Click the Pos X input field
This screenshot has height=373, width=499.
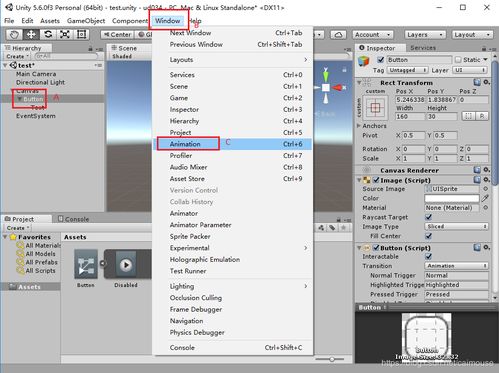410,99
